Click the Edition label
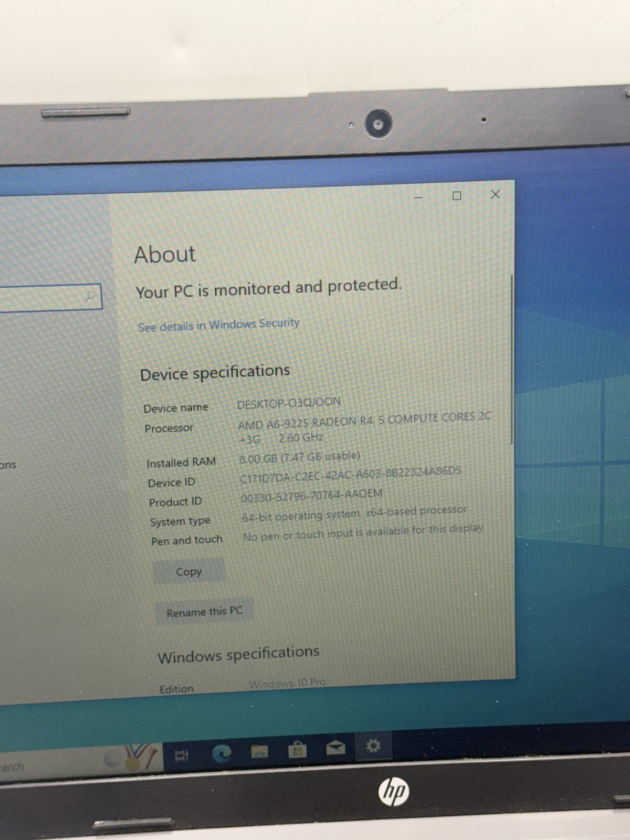The height and width of the screenshot is (840, 630). click(176, 689)
